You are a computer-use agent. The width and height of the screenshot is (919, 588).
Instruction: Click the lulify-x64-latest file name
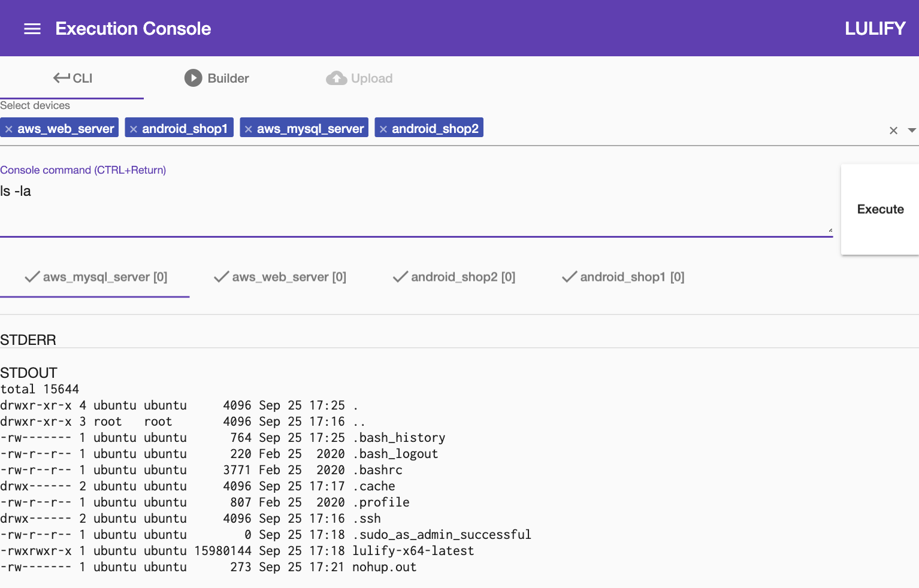point(413,551)
